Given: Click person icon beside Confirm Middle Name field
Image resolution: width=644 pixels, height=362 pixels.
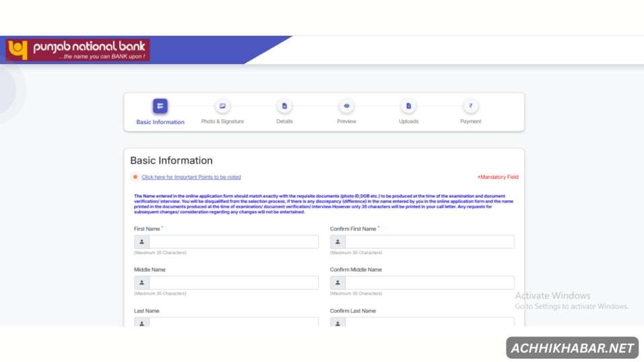Looking at the screenshot, I should (x=337, y=283).
